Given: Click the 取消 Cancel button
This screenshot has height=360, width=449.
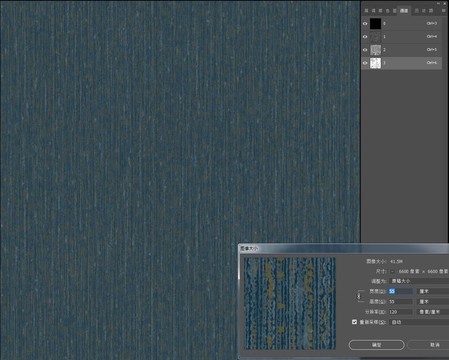Looking at the screenshot, I should click(x=429, y=345).
